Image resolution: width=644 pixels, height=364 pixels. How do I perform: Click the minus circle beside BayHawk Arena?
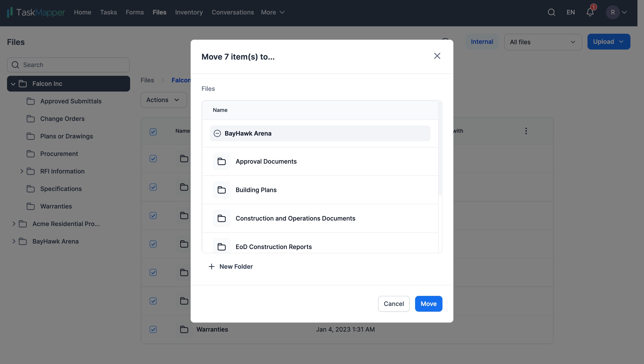(217, 134)
